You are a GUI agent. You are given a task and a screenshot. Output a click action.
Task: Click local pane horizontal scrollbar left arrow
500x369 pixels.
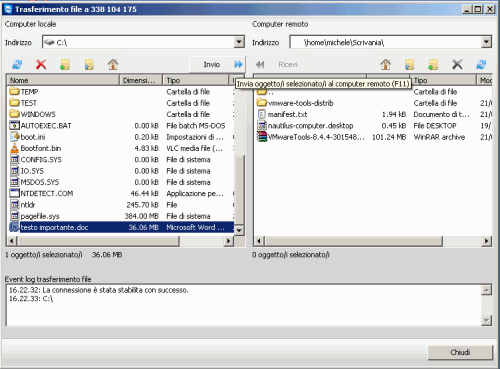click(x=12, y=241)
